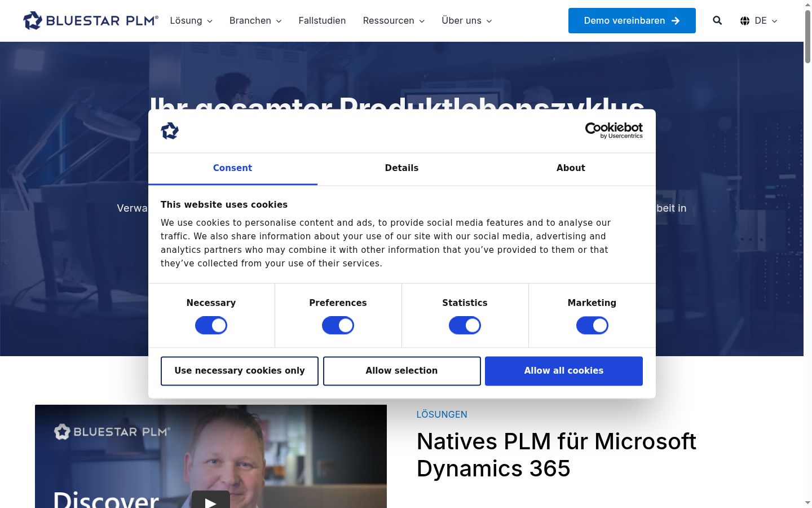Open the search magnifier icon
Image resolution: width=812 pixels, height=508 pixels.
[717, 21]
